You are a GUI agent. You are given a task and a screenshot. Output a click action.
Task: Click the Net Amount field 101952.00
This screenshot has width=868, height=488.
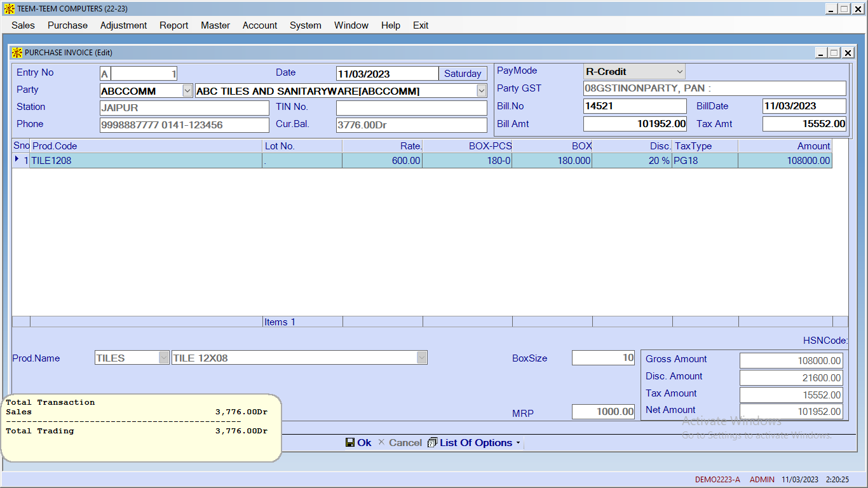point(792,412)
